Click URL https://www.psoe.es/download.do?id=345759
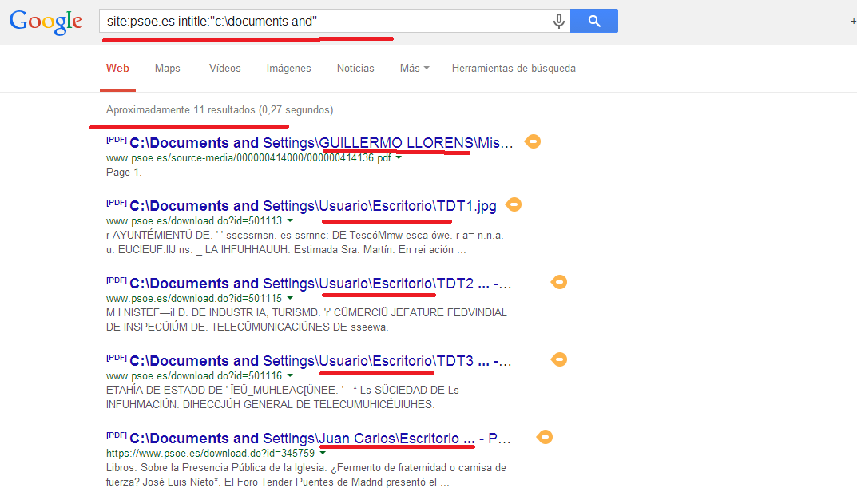Screen dimensions: 857x504 [210, 453]
